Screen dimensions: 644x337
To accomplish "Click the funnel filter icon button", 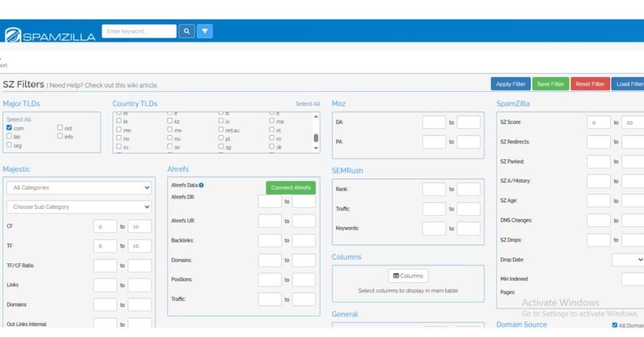I will pyautogui.click(x=204, y=31).
